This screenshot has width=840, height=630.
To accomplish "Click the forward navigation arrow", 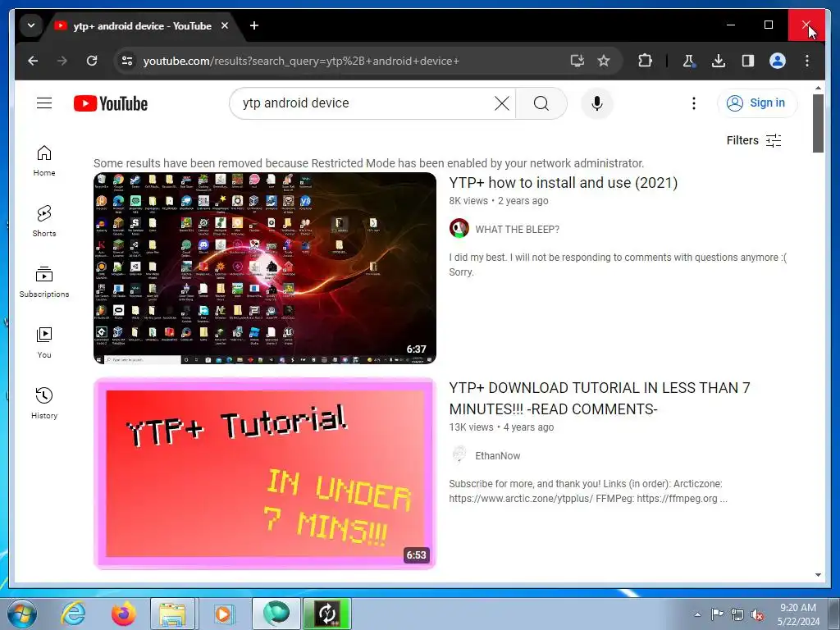I will click(62, 61).
